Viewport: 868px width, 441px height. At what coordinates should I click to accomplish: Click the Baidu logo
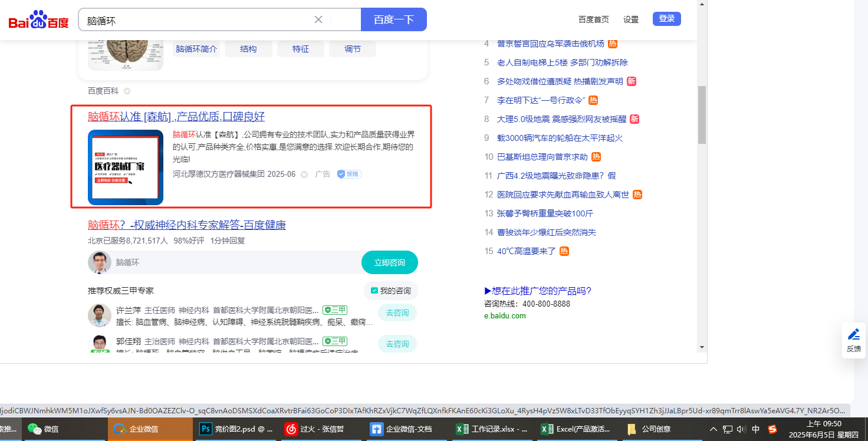click(38, 20)
